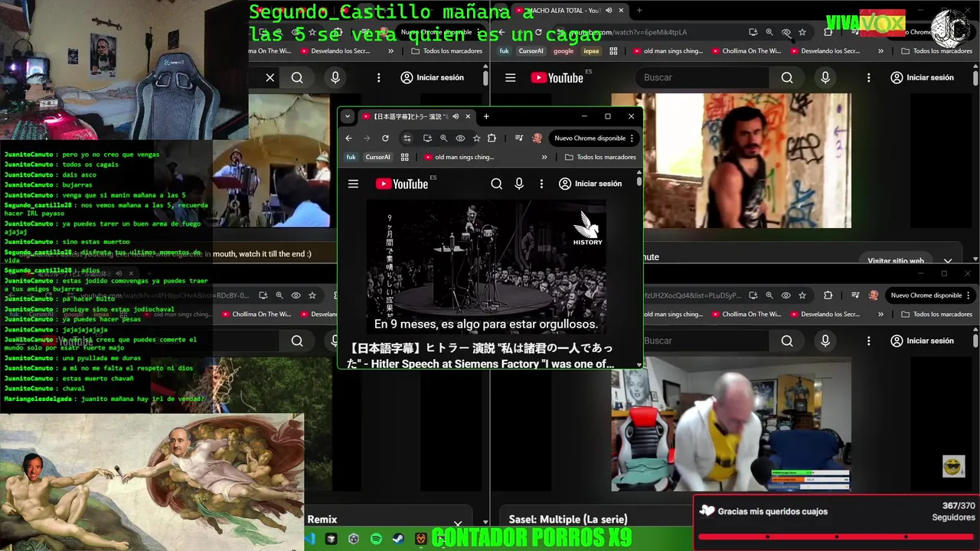Open media controls icon in front window toolbar
Viewport: 980px width, 551px height.
pos(518,139)
